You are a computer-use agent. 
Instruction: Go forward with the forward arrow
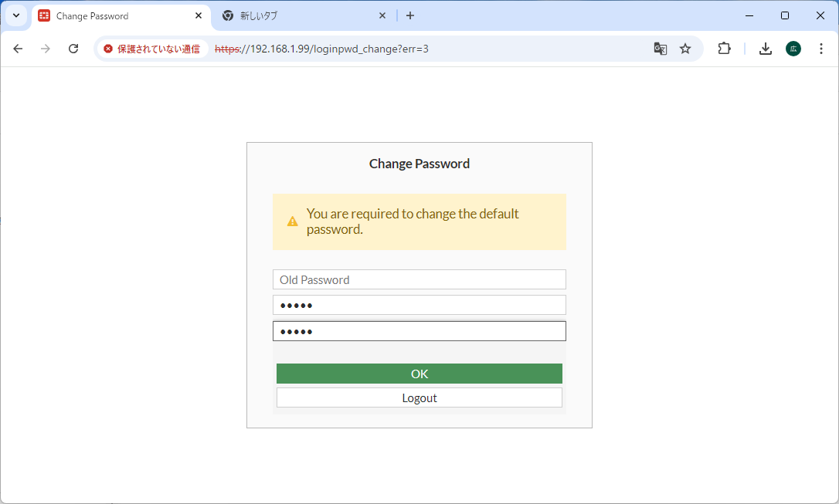(46, 49)
